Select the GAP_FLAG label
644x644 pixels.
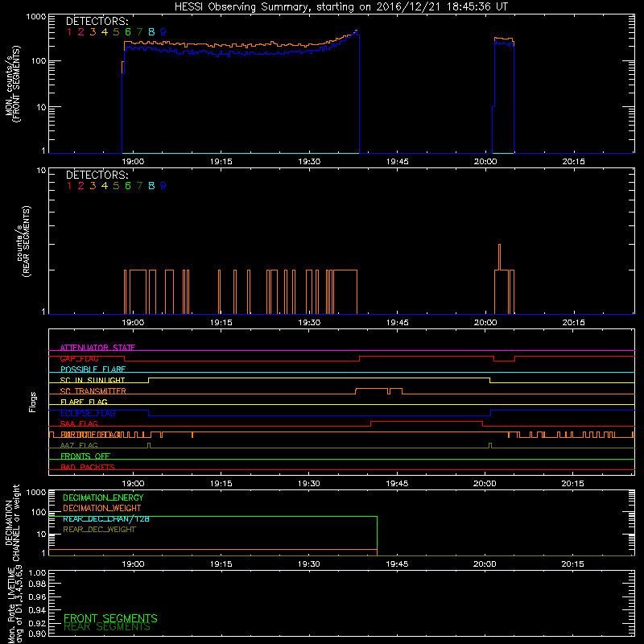[x=79, y=358]
